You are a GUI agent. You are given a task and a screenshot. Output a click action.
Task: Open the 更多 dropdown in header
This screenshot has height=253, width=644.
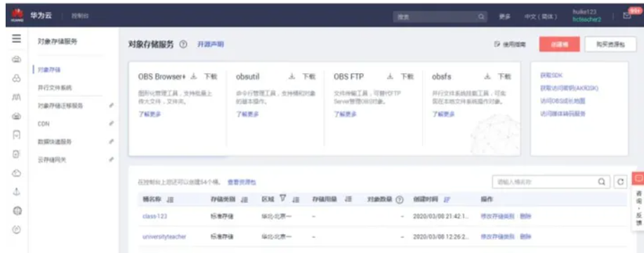(505, 17)
